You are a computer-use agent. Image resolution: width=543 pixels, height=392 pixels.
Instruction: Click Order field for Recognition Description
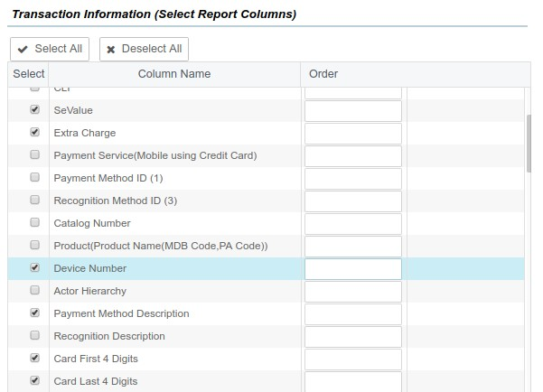(353, 337)
